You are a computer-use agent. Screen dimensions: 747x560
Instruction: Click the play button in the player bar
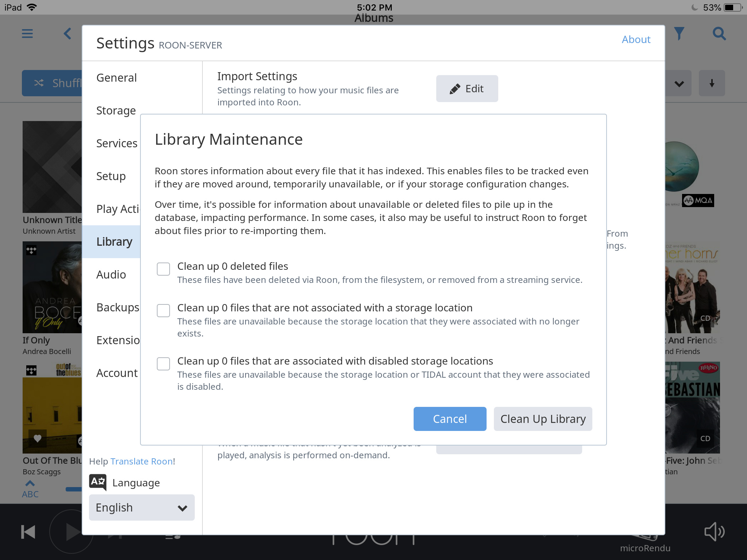[x=71, y=532]
